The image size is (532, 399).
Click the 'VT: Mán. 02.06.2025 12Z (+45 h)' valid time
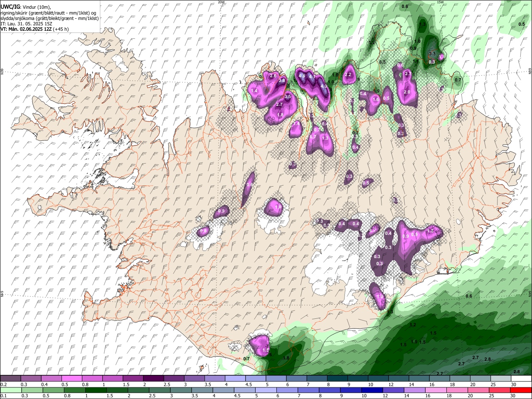click(35, 29)
